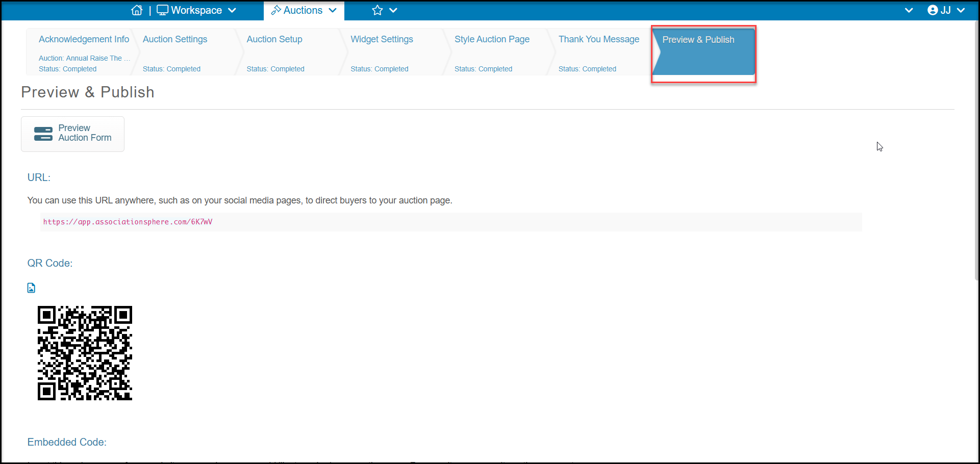Expand the JJ user menu chevron
980x464 pixels.
click(961, 10)
